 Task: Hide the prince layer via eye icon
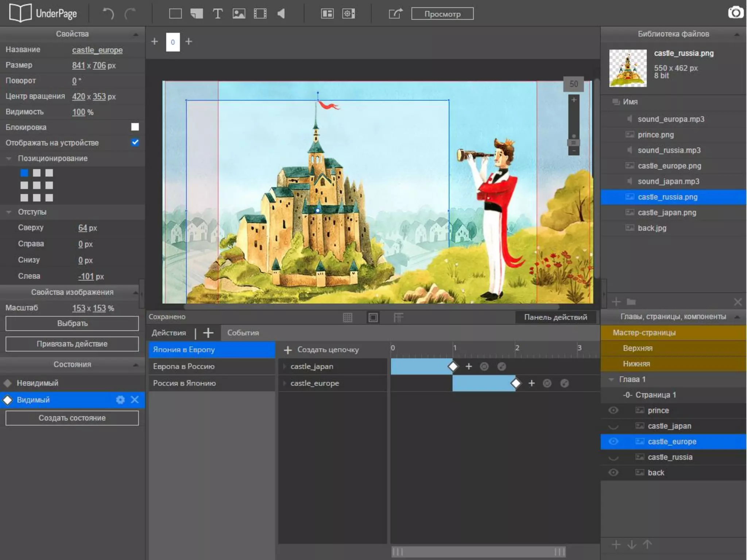tap(614, 411)
